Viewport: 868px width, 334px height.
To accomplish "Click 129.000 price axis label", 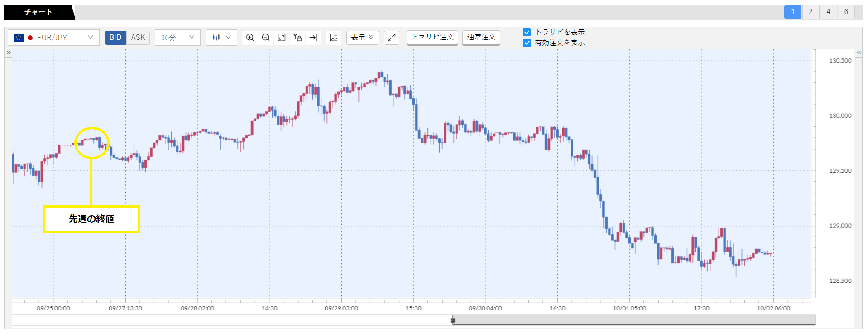I will [x=840, y=226].
